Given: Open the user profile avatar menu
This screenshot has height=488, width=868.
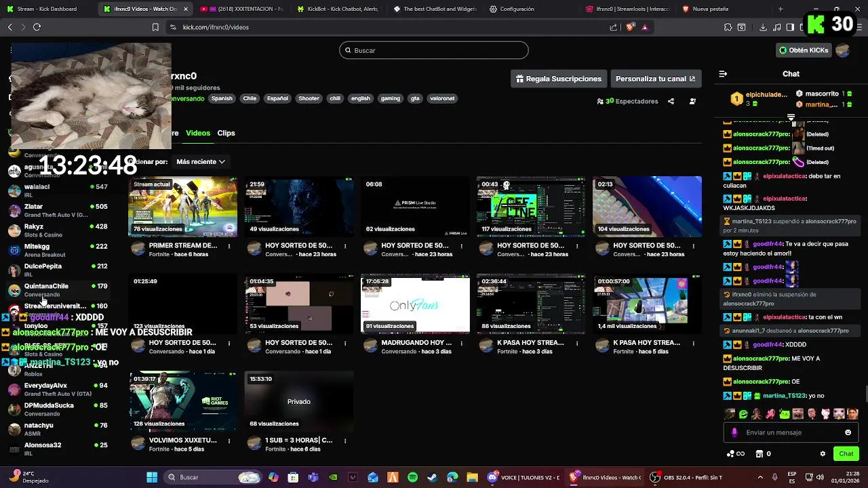Looking at the screenshot, I should pyautogui.click(x=843, y=50).
